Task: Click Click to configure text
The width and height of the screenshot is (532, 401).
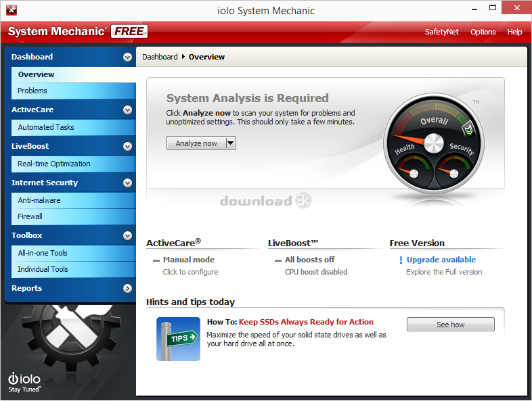Action: [x=190, y=272]
